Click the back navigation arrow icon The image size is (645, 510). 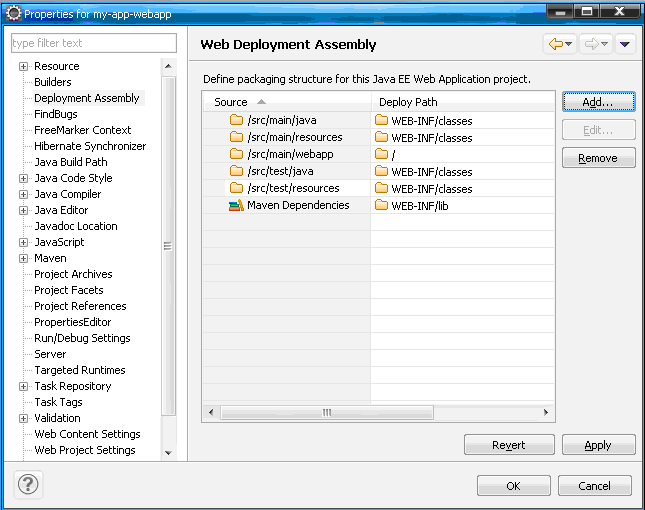tap(555, 44)
